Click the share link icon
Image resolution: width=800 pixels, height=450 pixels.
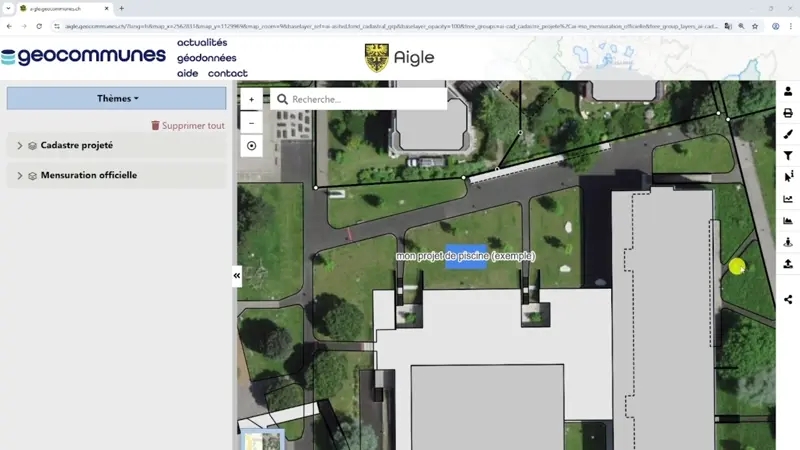(x=788, y=299)
